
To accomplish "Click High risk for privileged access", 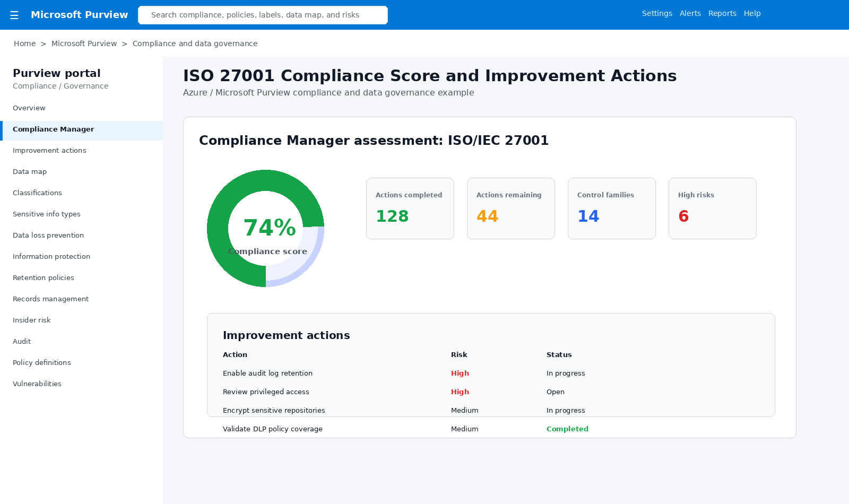I will coord(460,392).
